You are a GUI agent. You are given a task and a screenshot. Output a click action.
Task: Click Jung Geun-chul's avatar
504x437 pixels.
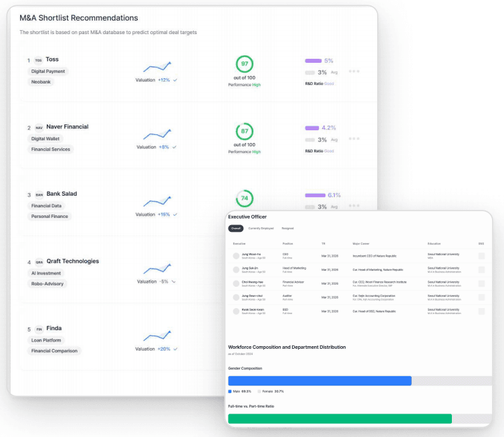point(236,297)
